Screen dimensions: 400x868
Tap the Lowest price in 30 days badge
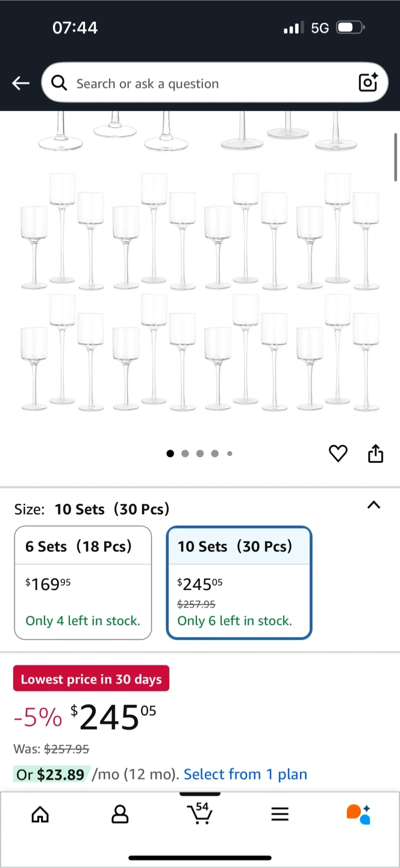[x=91, y=679]
